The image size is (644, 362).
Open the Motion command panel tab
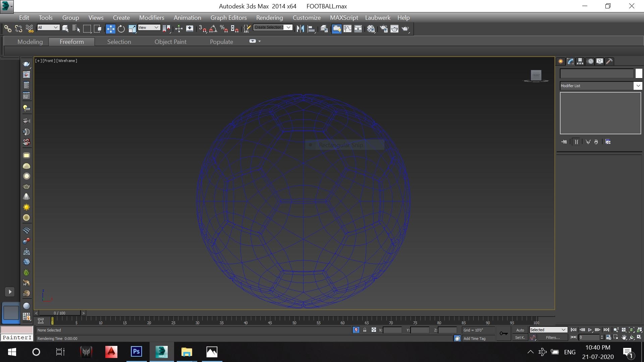[x=590, y=61]
